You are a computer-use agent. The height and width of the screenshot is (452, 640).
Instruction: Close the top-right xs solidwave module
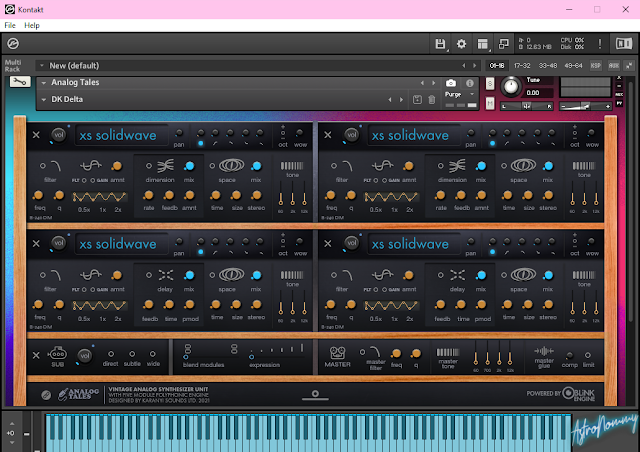pyautogui.click(x=327, y=135)
